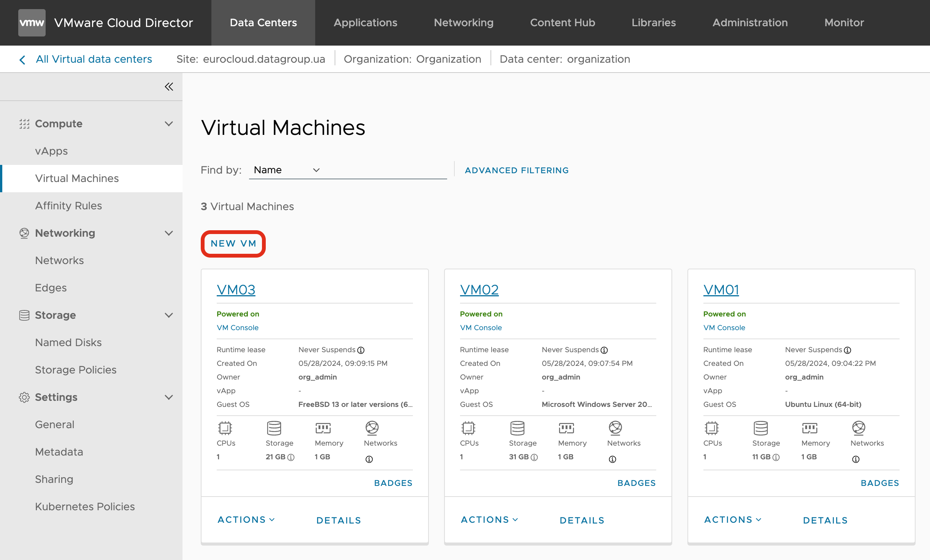Launch VM Console for VM02
This screenshot has height=560, width=930.
(481, 327)
